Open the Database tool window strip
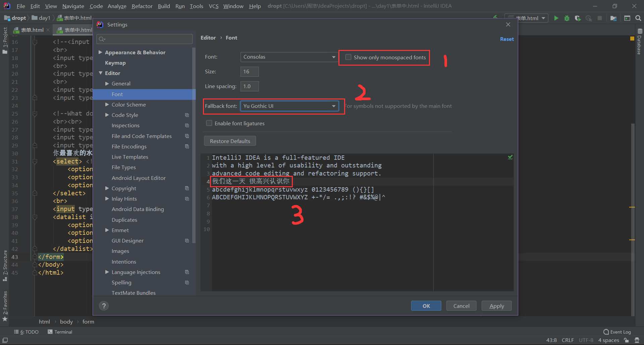644x345 pixels. [x=639, y=42]
